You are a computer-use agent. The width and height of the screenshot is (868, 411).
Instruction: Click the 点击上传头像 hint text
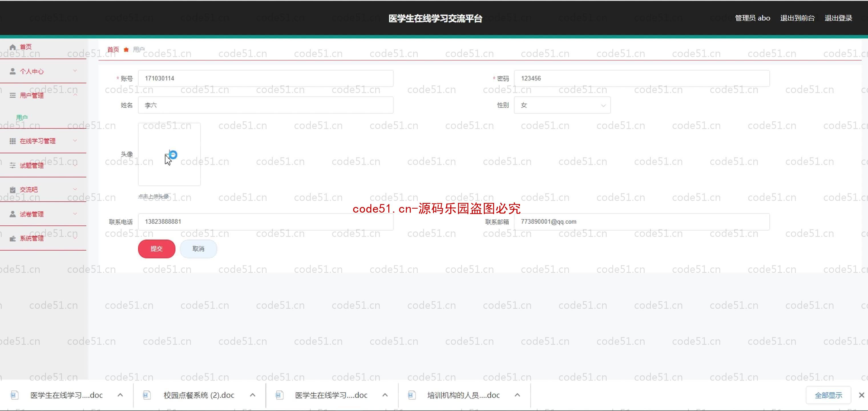coord(153,196)
